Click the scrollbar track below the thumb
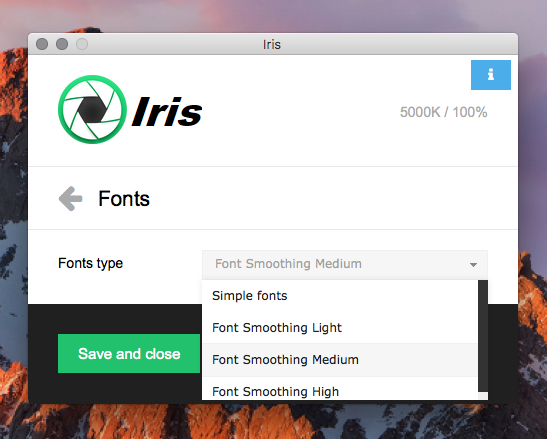The height and width of the screenshot is (439, 547). coord(483,396)
